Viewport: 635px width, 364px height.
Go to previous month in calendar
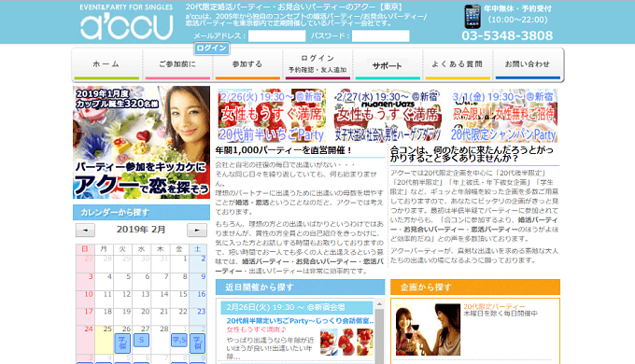[x=85, y=230]
